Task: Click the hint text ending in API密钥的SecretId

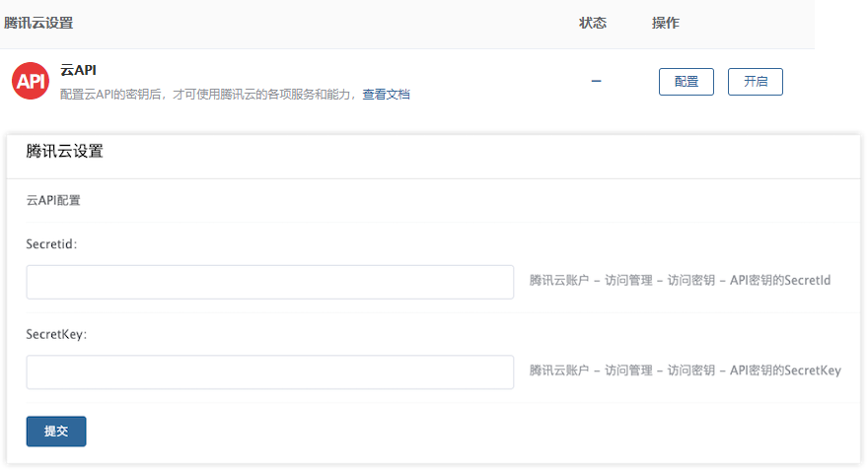Action: [680, 281]
